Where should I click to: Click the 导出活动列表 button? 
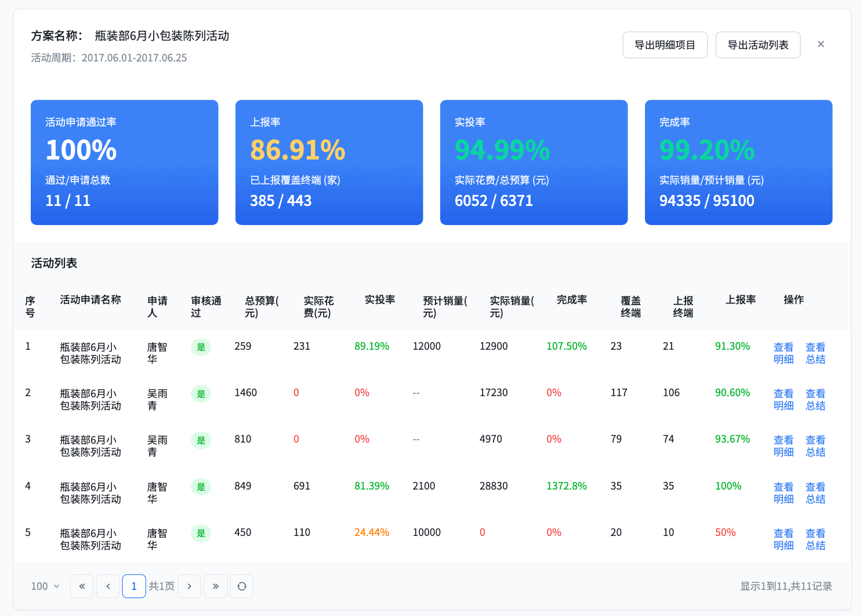[757, 45]
